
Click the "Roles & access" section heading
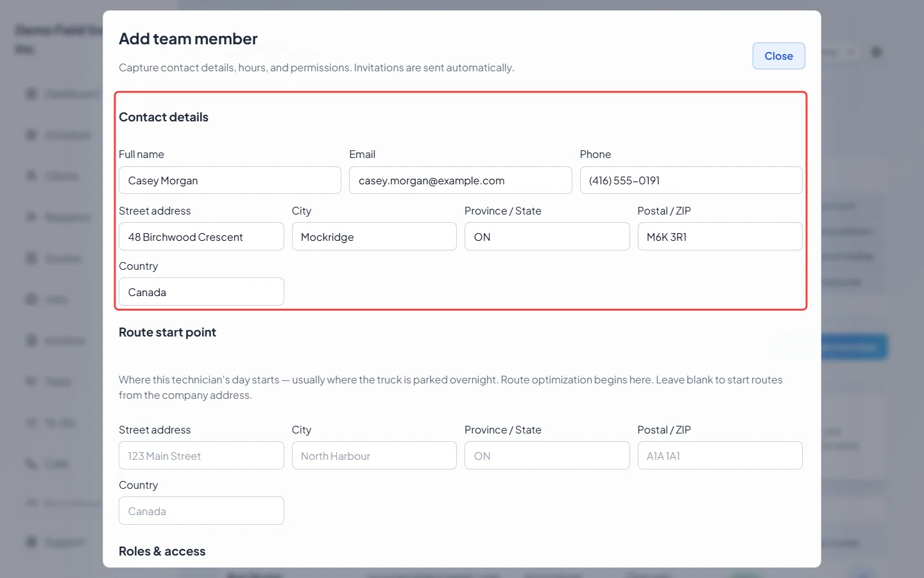coord(162,551)
